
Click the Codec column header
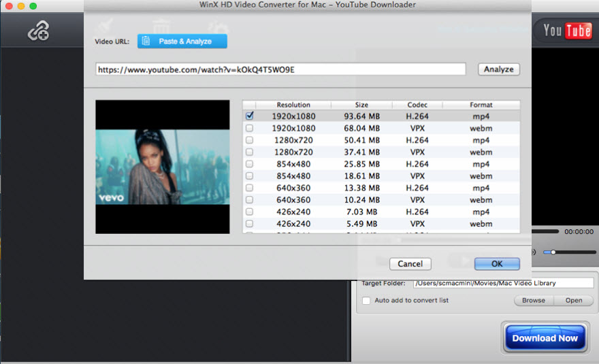[417, 105]
